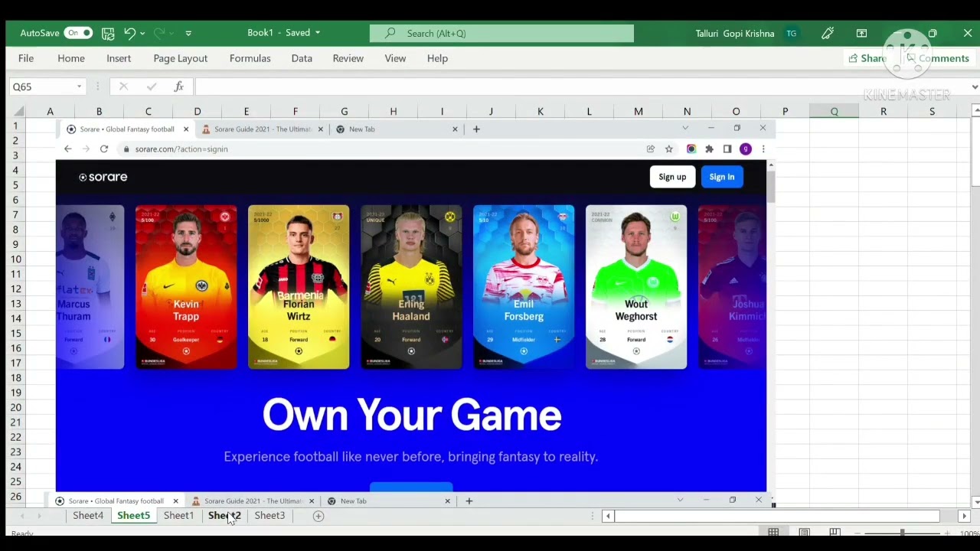Select column R header
This screenshot has height=551, width=980.
pyautogui.click(x=883, y=112)
